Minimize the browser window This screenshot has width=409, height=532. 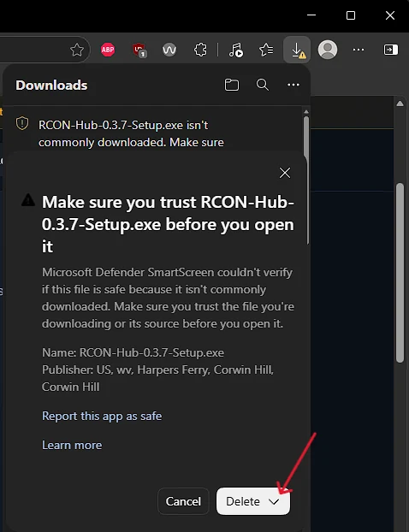[x=311, y=15]
